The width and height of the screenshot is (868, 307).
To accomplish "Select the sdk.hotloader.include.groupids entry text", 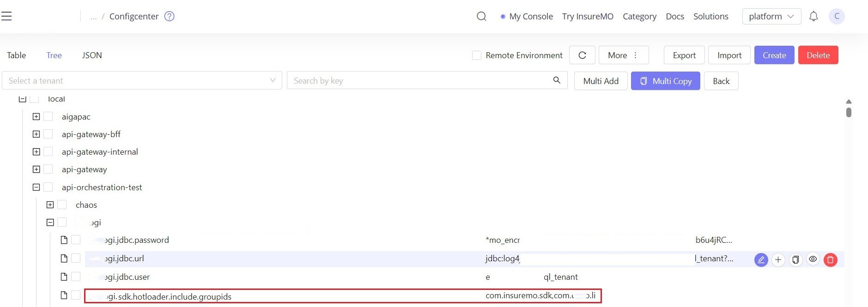I will (168, 296).
